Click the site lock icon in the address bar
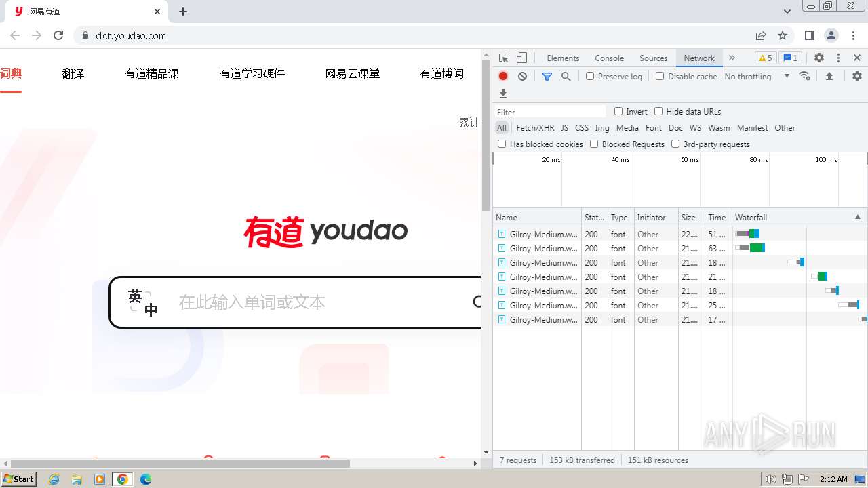 [x=85, y=36]
